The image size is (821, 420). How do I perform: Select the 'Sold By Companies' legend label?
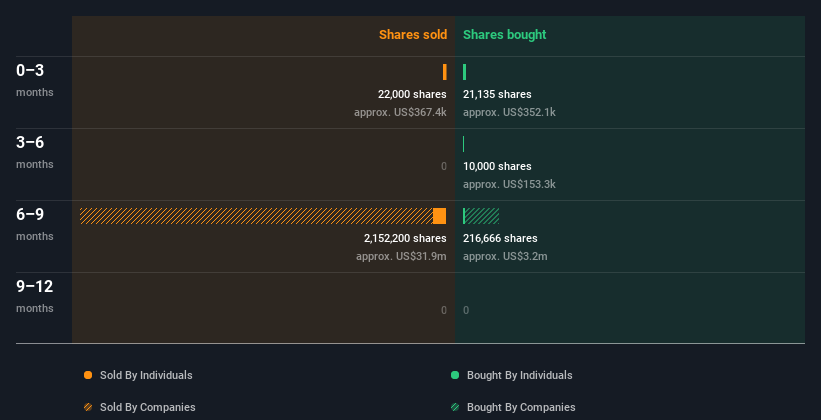point(148,407)
